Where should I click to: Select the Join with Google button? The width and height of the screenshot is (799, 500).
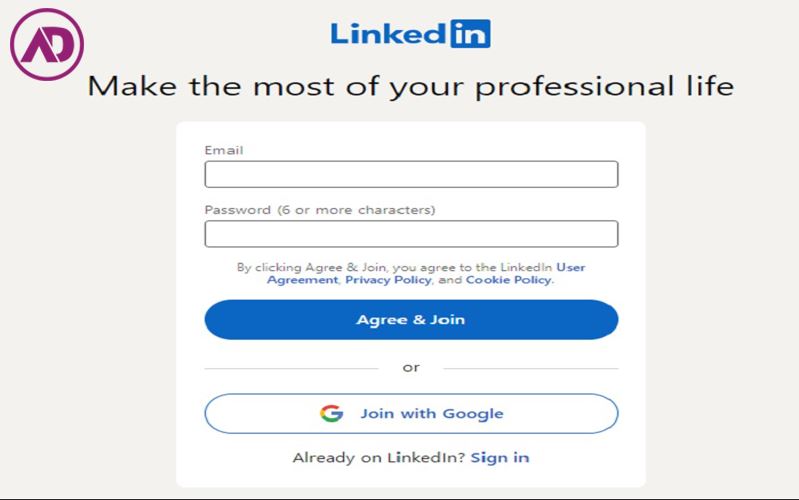tap(411, 414)
